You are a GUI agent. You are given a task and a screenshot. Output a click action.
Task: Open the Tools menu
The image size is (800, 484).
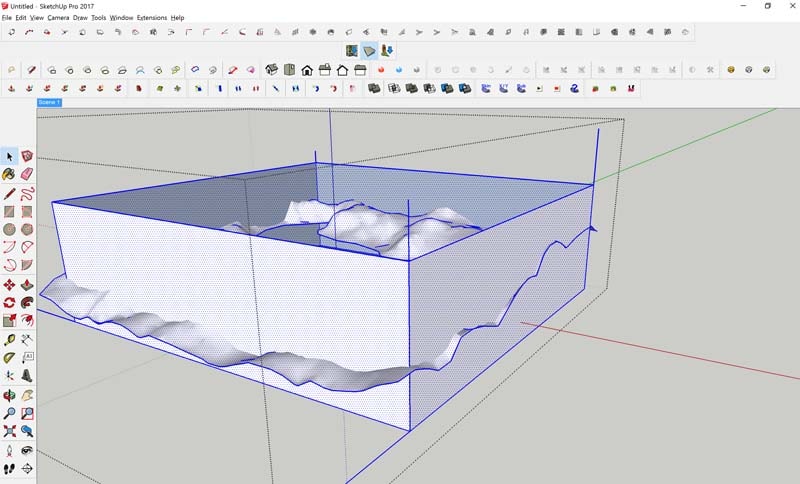click(98, 18)
